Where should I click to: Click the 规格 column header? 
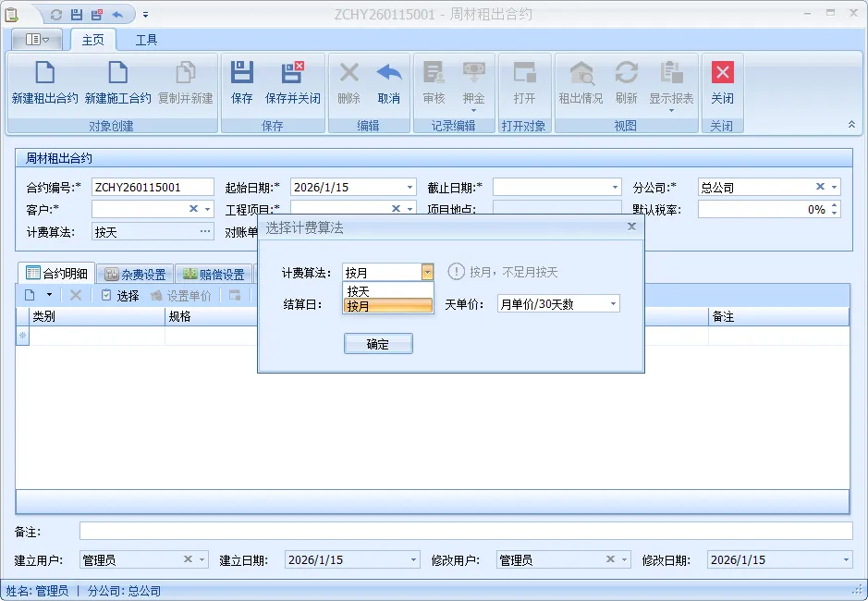click(212, 316)
